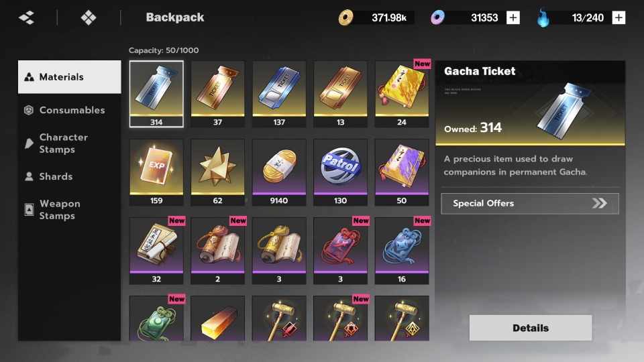Pick the golden book item with 24
The width and height of the screenshot is (644, 362).
tap(402, 94)
